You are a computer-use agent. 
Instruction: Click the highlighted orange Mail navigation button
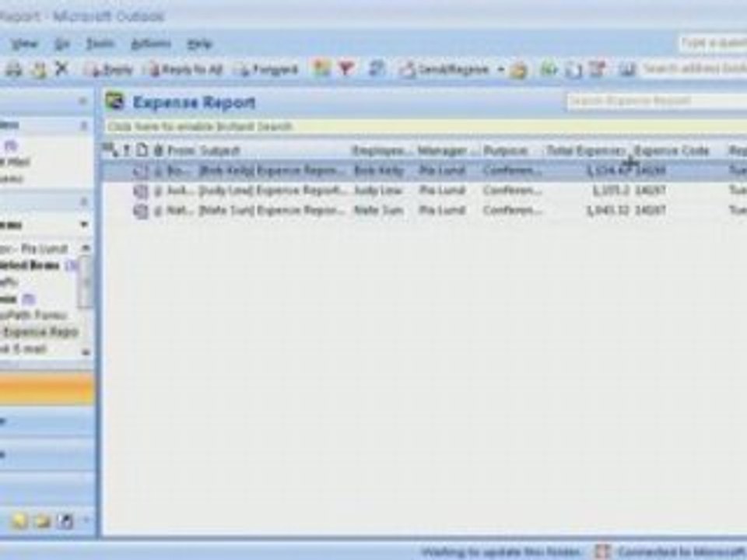tap(47, 389)
